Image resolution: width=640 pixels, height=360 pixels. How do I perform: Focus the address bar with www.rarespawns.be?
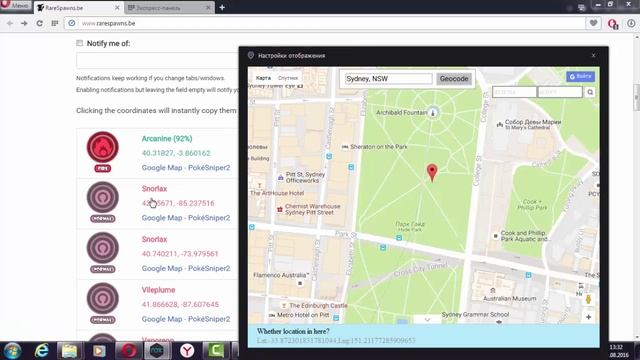pos(327,23)
